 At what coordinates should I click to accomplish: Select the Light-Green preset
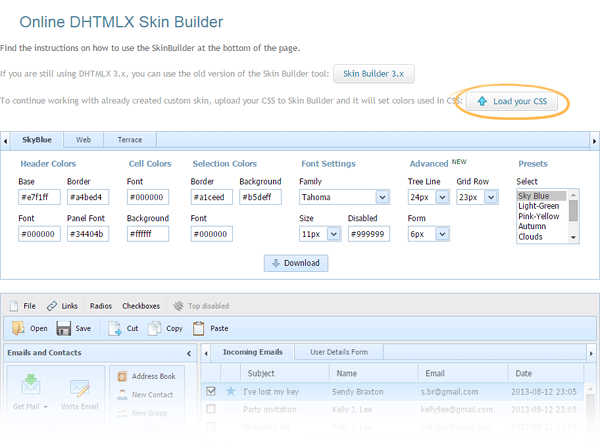[x=539, y=206]
